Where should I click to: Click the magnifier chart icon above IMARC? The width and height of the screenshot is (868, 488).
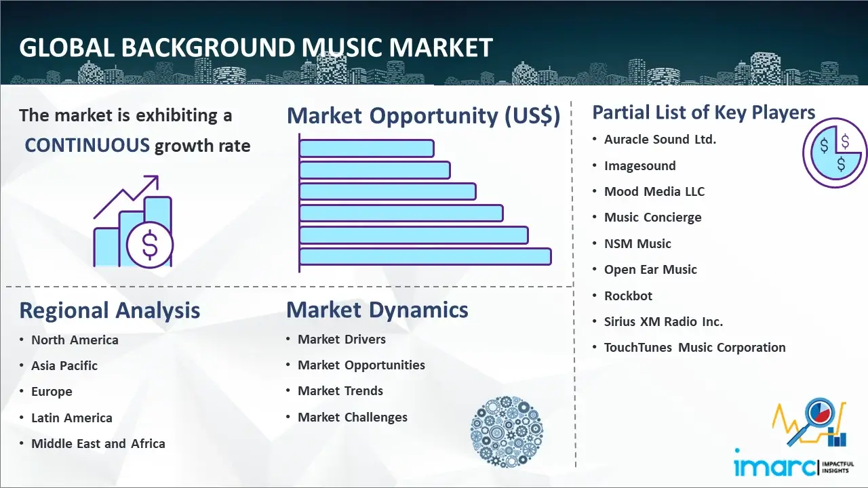[x=812, y=424]
